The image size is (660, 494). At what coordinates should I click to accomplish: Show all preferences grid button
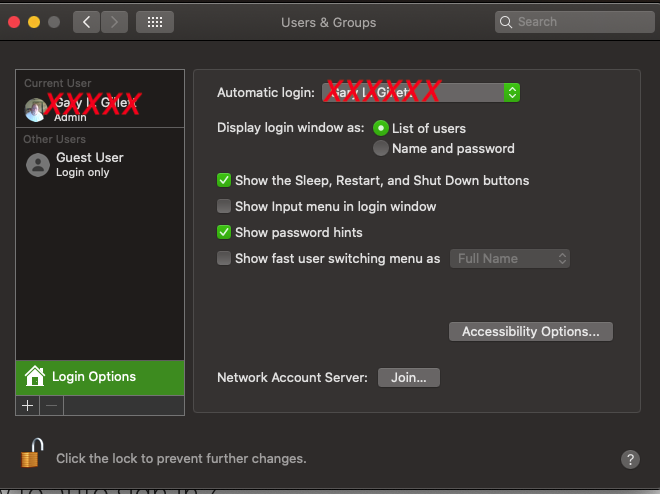(x=155, y=21)
